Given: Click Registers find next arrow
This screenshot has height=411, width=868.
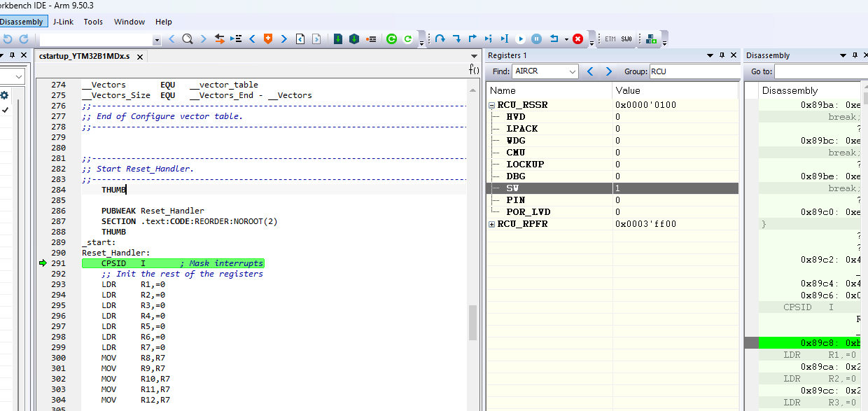Looking at the screenshot, I should 608,71.
